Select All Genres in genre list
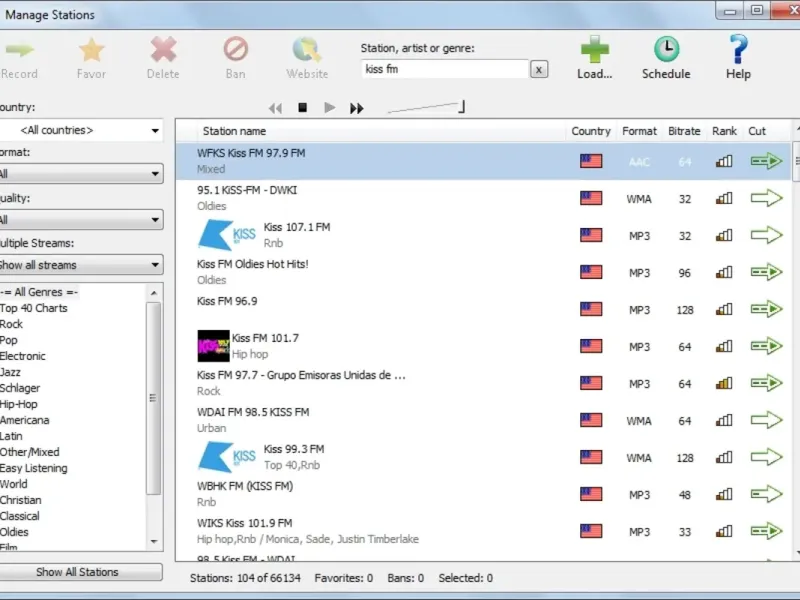 point(39,292)
